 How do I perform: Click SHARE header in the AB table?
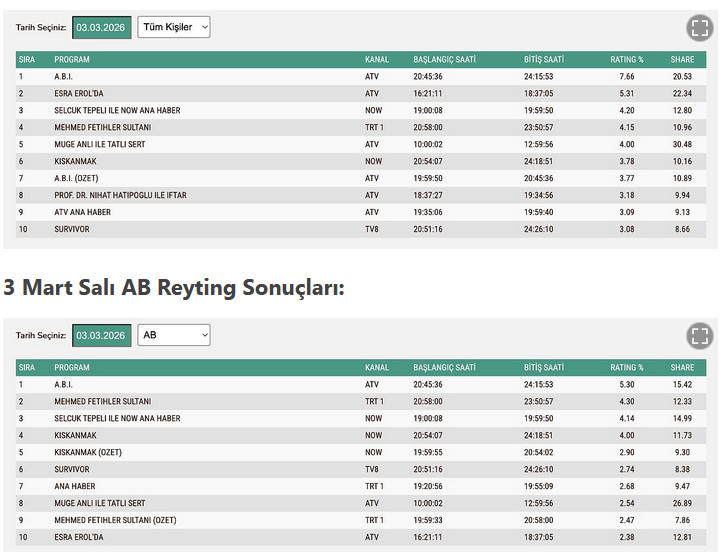(682, 368)
